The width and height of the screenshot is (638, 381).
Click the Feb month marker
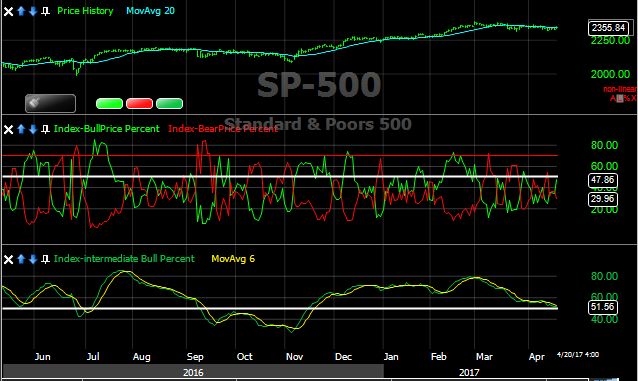click(439, 357)
